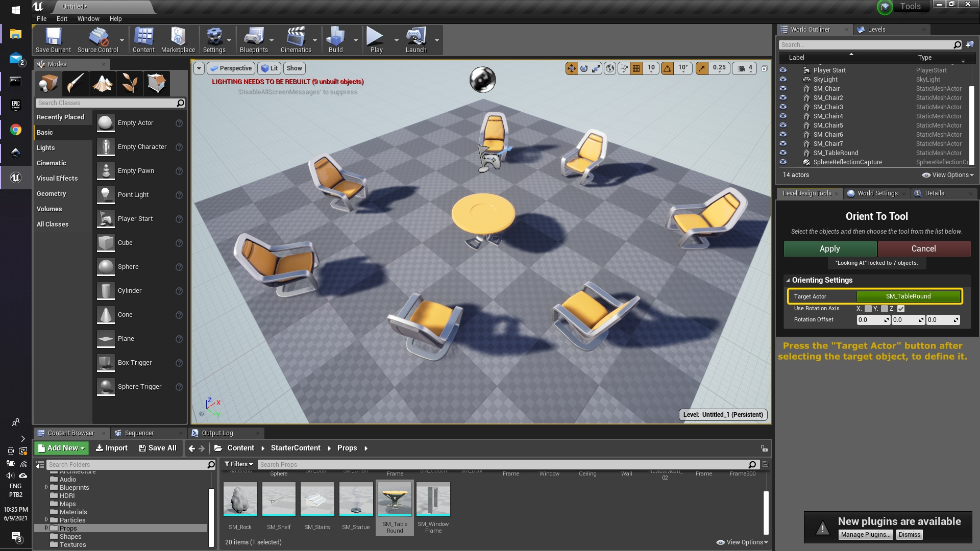
Task: Open View Options in the World Outliner
Action: (947, 174)
